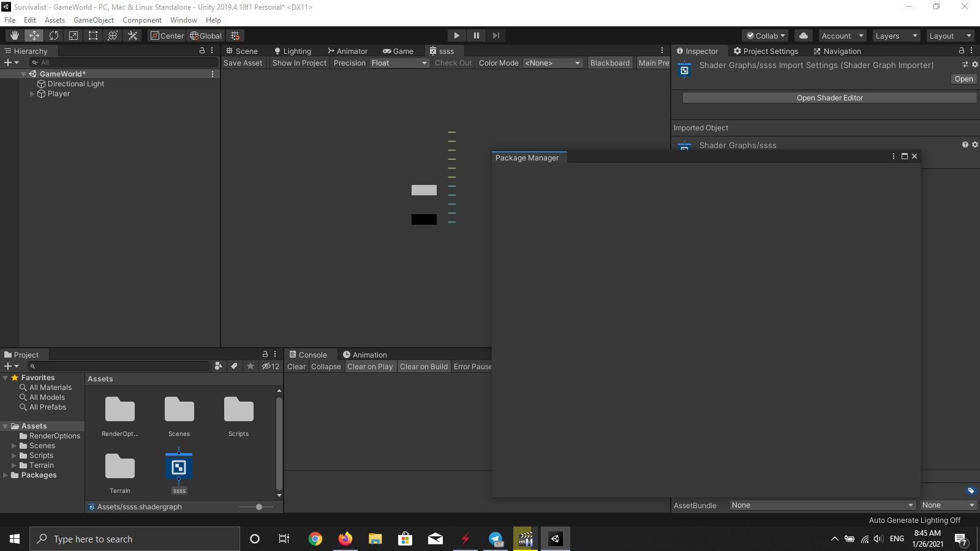This screenshot has height=551, width=980.
Task: Select the Scale tool
Action: pos(73,36)
